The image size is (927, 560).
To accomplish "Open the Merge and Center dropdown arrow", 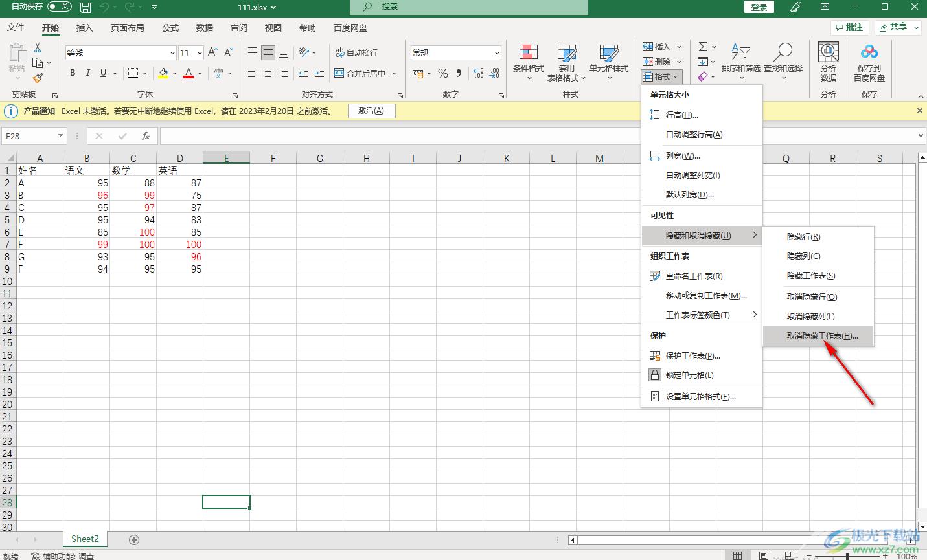I will (394, 73).
